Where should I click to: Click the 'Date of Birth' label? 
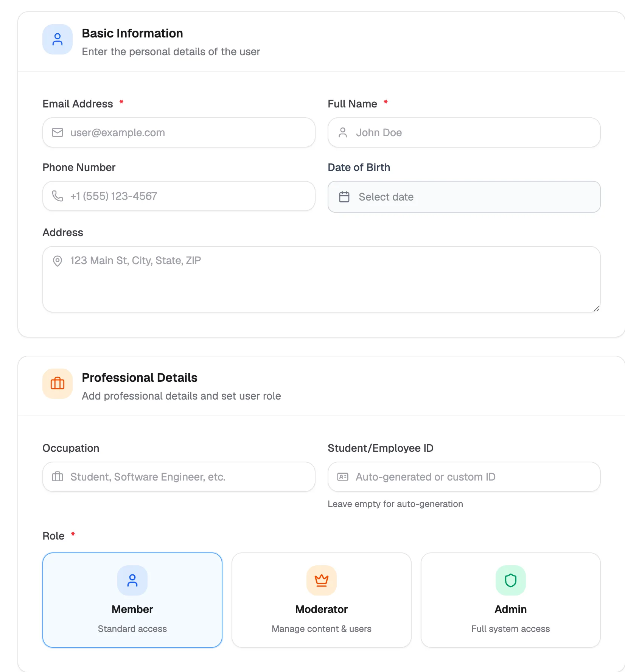click(359, 167)
